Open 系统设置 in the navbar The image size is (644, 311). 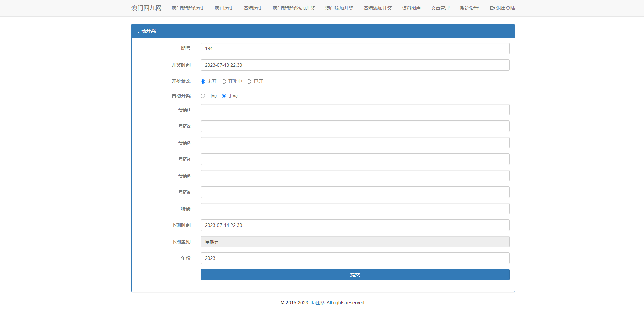469,8
